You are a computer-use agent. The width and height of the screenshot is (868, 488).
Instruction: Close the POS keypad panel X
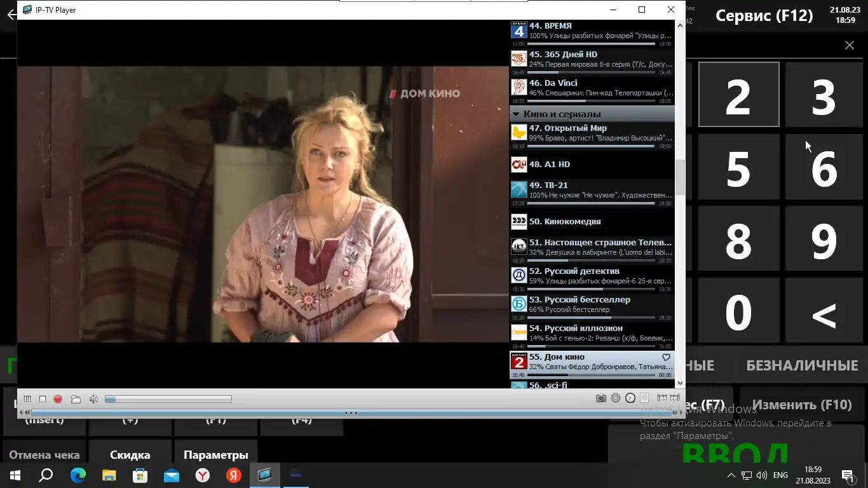click(x=850, y=45)
